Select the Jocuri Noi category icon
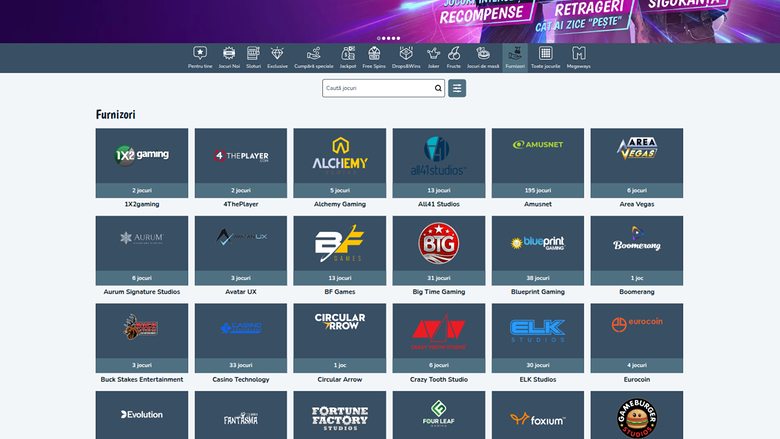The height and width of the screenshot is (439, 780). pyautogui.click(x=229, y=54)
